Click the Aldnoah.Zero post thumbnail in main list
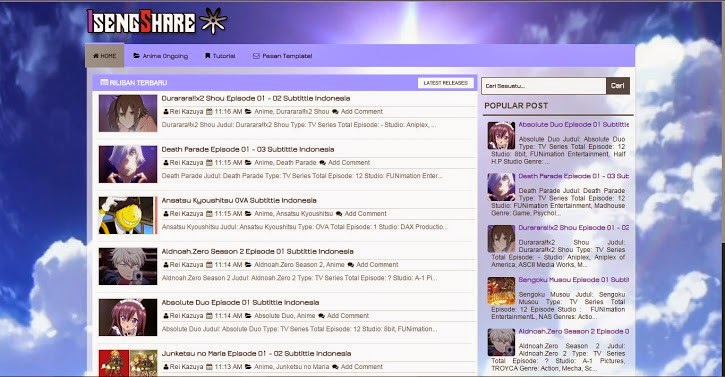The height and width of the screenshot is (377, 725). 128,266
